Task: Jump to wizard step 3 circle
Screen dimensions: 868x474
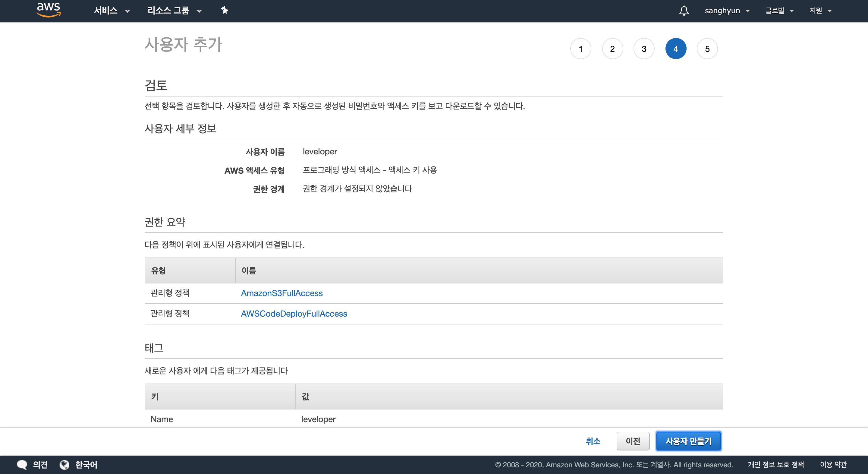Action: 643,49
